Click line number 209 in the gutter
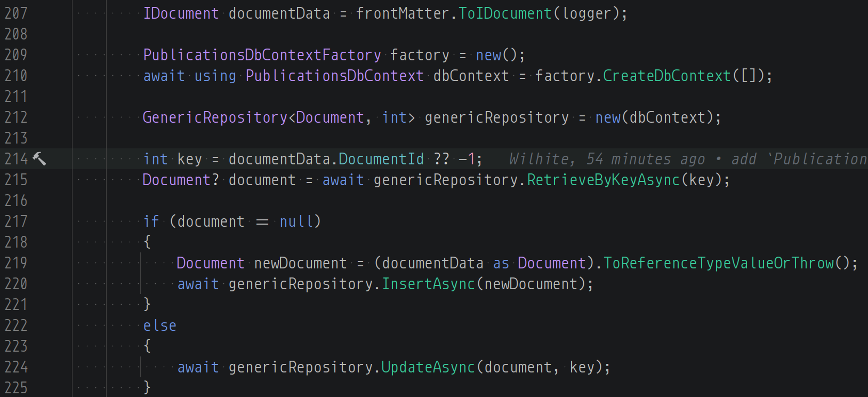Viewport: 868px width, 397px height. pyautogui.click(x=16, y=55)
